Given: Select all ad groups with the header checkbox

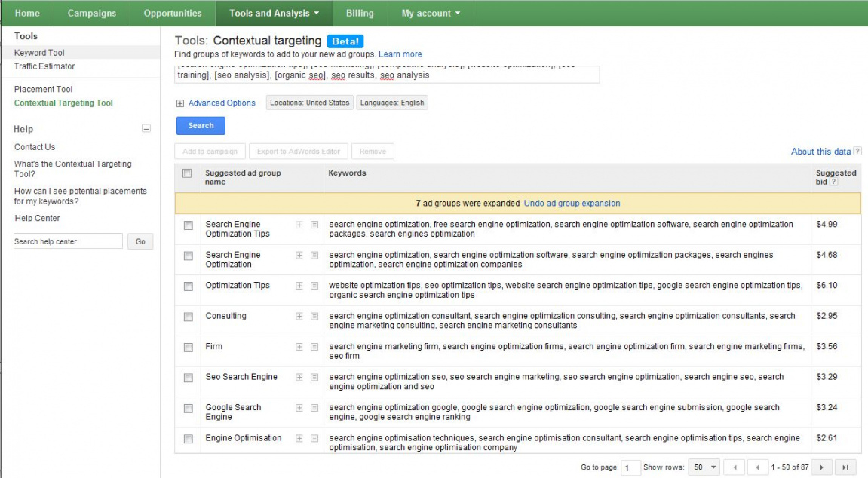Looking at the screenshot, I should pos(187,173).
